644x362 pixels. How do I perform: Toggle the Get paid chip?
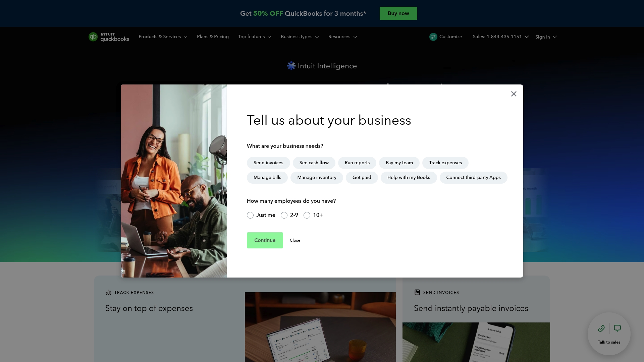(362, 178)
